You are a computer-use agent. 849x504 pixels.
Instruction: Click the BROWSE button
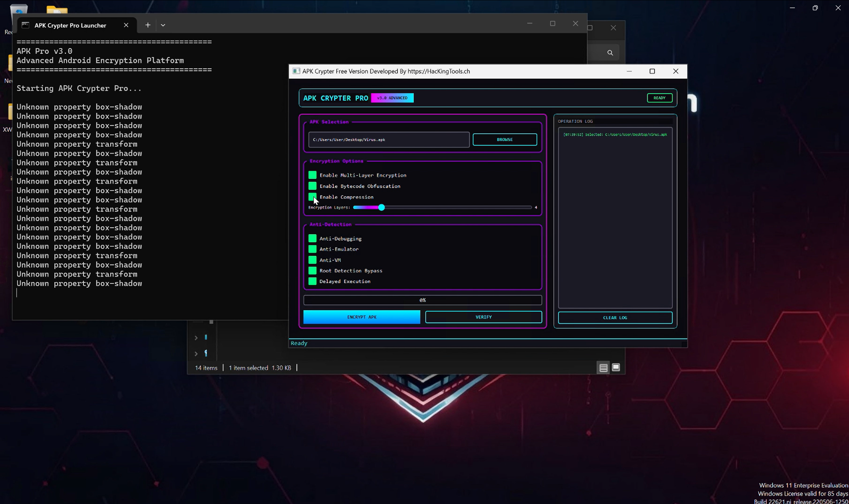point(505,140)
